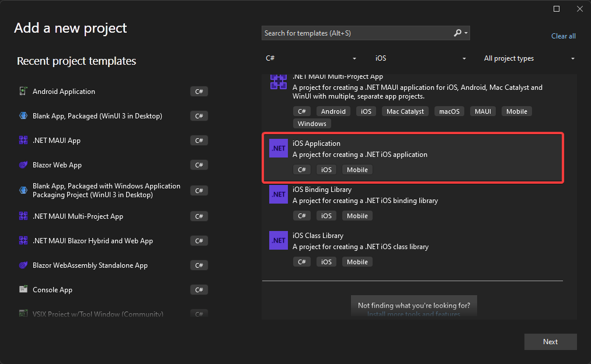Click "Not finding what you're looking for?" text
This screenshot has width=591, height=364.
click(x=414, y=305)
